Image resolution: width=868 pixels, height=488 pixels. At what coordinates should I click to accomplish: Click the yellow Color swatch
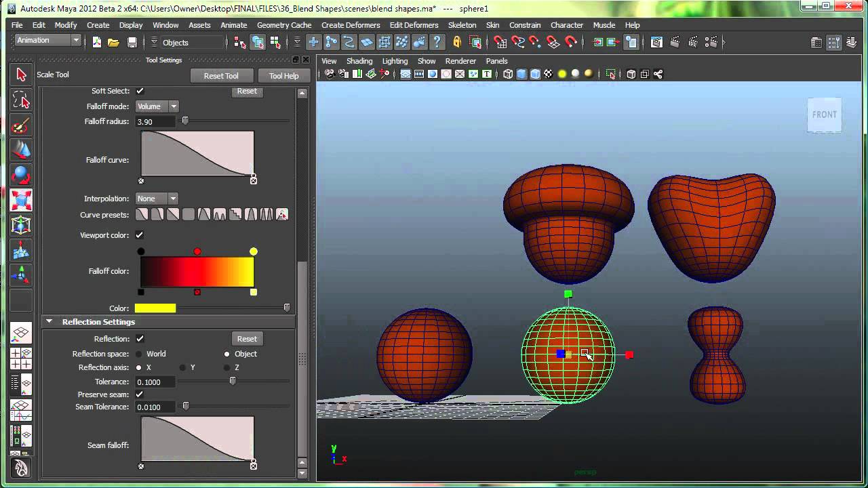[155, 308]
